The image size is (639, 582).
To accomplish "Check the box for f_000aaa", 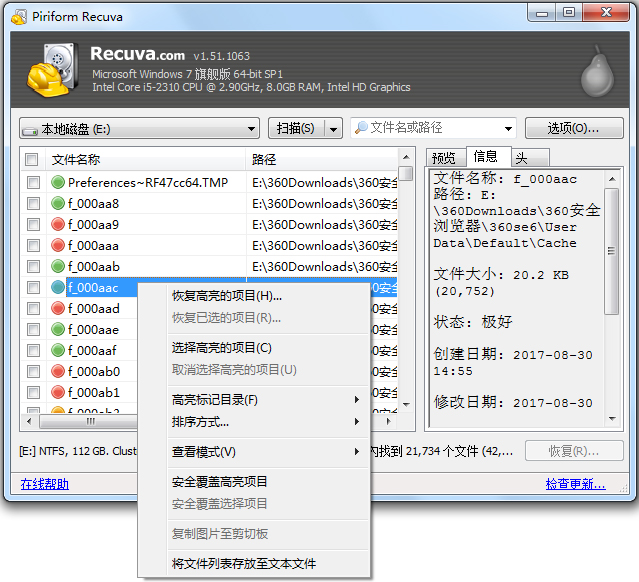I will (x=33, y=245).
